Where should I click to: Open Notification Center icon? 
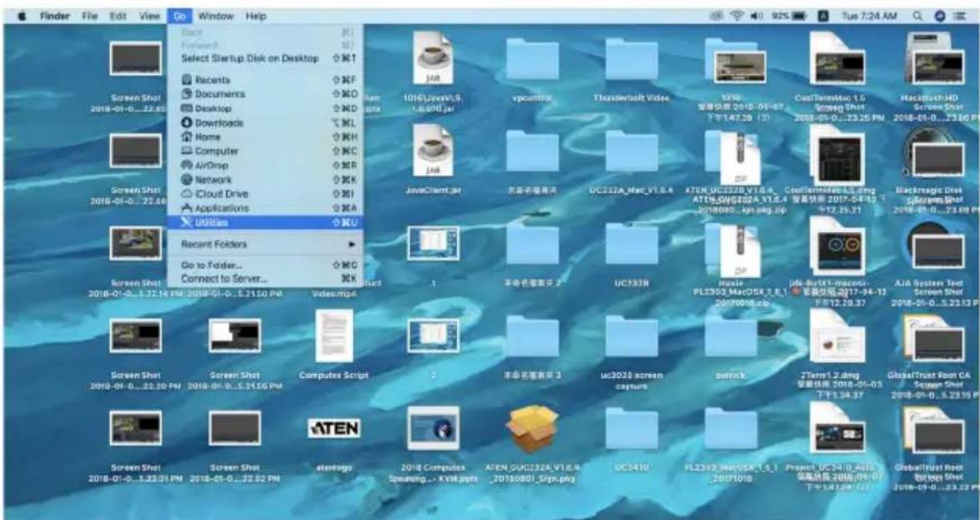click(962, 16)
